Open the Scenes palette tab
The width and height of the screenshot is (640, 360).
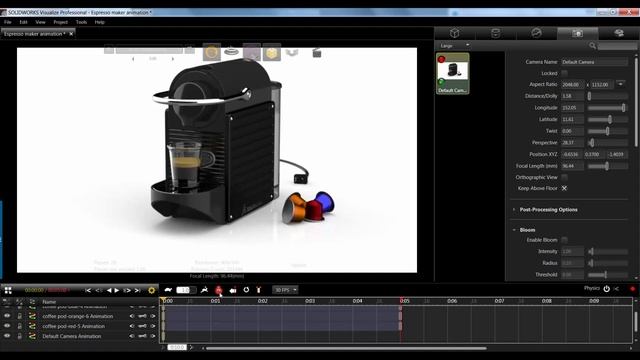tap(536, 33)
